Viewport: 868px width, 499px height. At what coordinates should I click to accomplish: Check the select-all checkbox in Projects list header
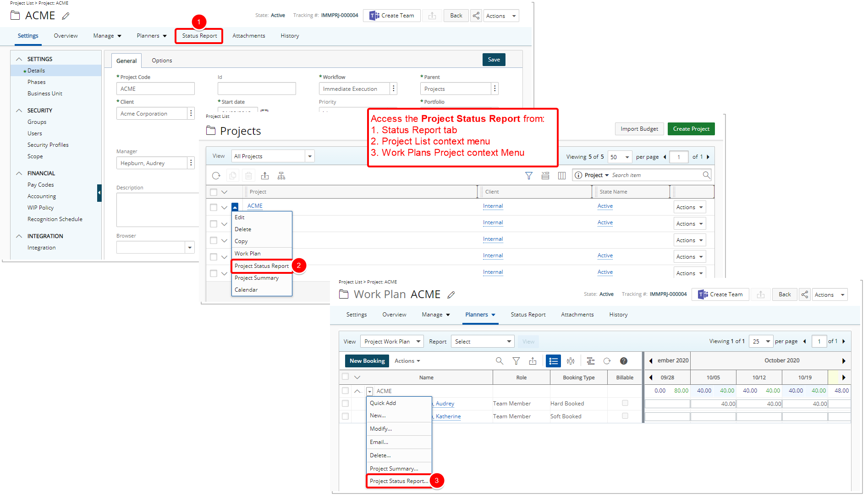click(214, 192)
